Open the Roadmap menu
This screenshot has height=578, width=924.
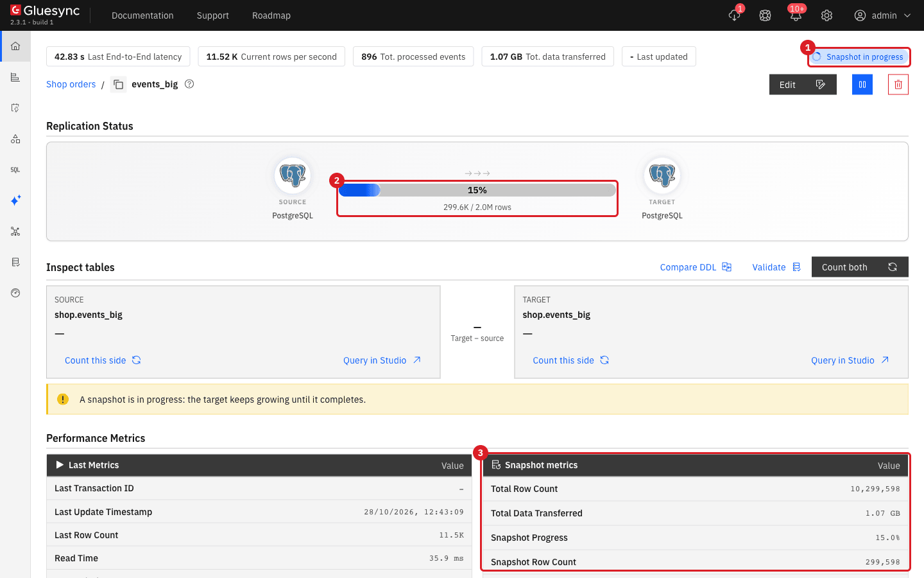pos(271,15)
